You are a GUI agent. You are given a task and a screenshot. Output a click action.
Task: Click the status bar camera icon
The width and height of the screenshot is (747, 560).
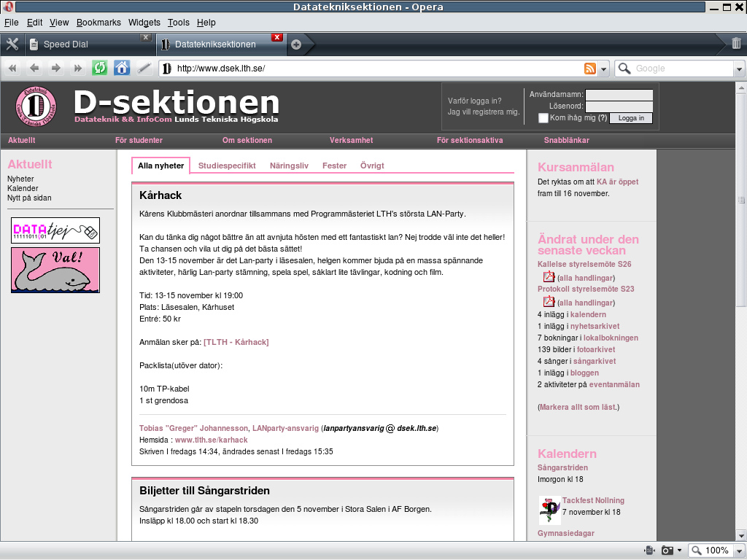pyautogui.click(x=667, y=551)
